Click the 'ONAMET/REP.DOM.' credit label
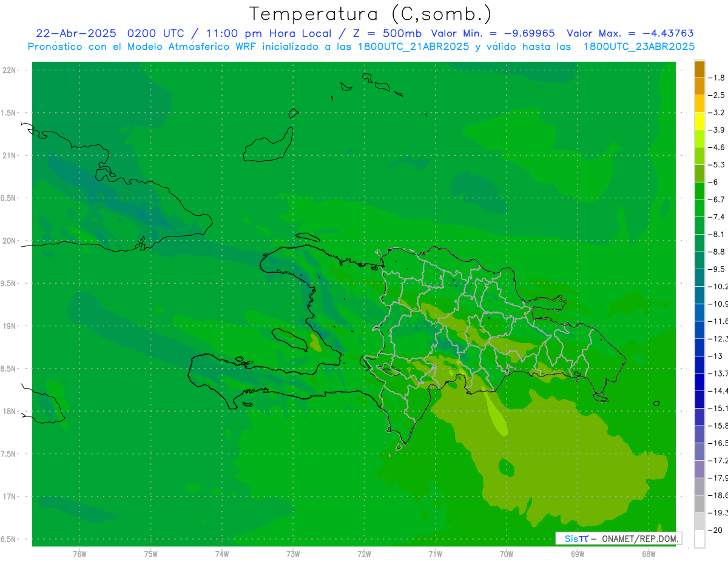Image resolution: width=728 pixels, height=562 pixels. tap(639, 538)
